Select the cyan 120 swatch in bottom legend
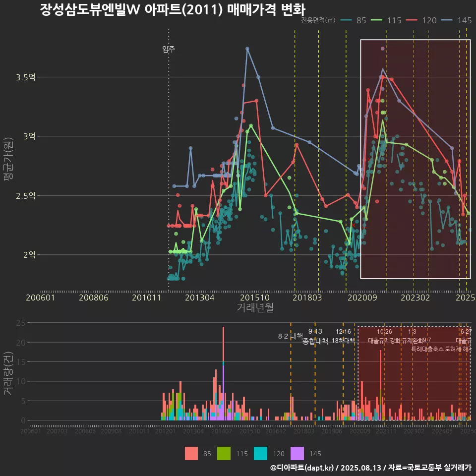This screenshot has width=476, height=476. tap(260, 454)
